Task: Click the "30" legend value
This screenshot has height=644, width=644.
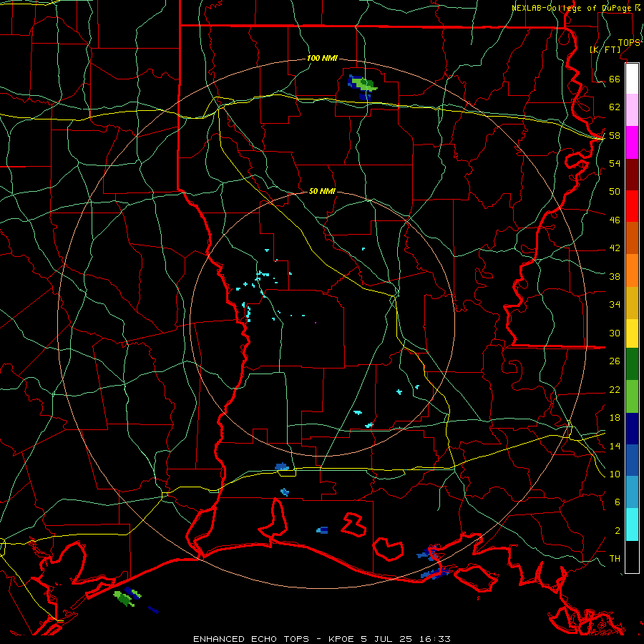Action: point(615,333)
